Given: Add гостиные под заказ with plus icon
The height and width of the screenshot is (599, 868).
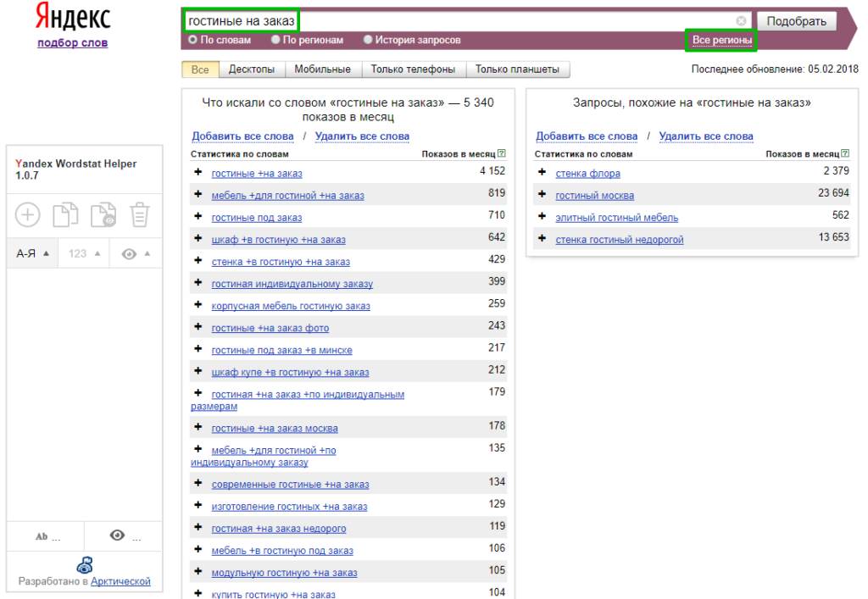Looking at the screenshot, I should click(198, 216).
